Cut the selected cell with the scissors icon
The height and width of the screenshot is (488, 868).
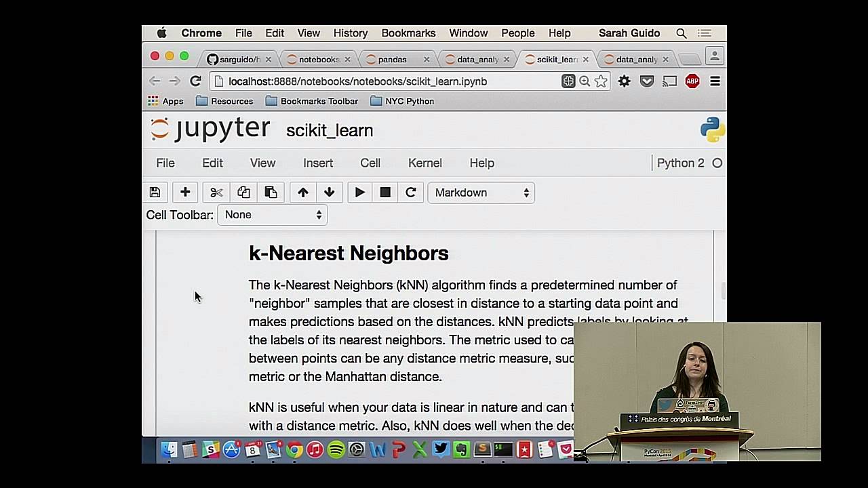pyautogui.click(x=216, y=192)
